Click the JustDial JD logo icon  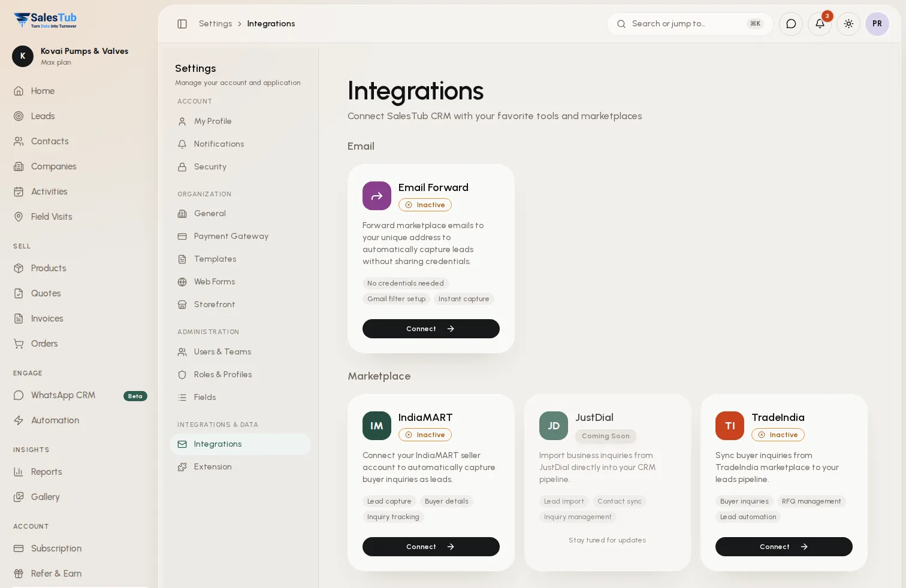[x=554, y=426]
